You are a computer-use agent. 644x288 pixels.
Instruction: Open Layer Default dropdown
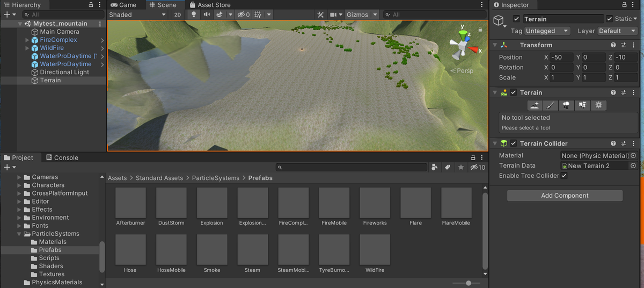click(617, 31)
